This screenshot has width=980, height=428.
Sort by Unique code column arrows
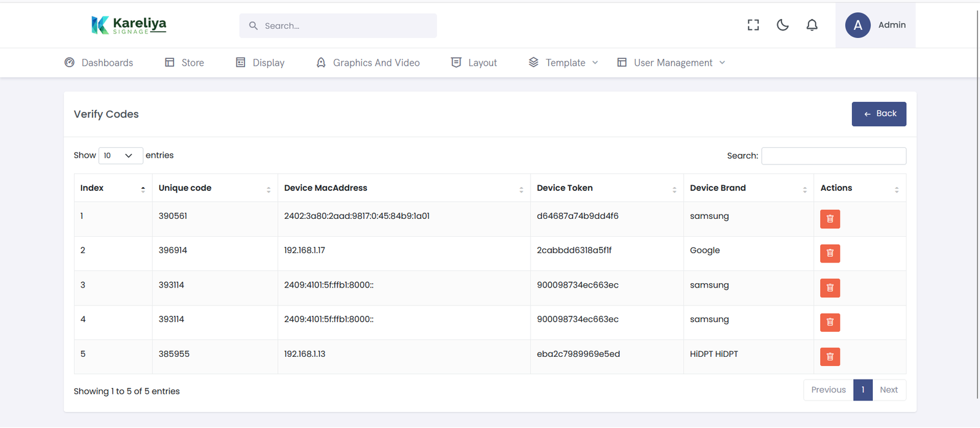(x=268, y=189)
